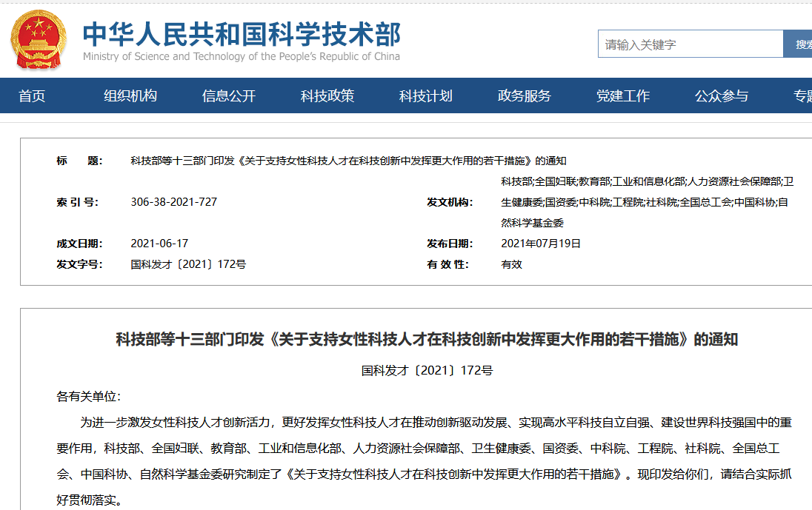812x510 pixels.
Task: Select index number 306-38-2021-727
Action: (x=174, y=202)
